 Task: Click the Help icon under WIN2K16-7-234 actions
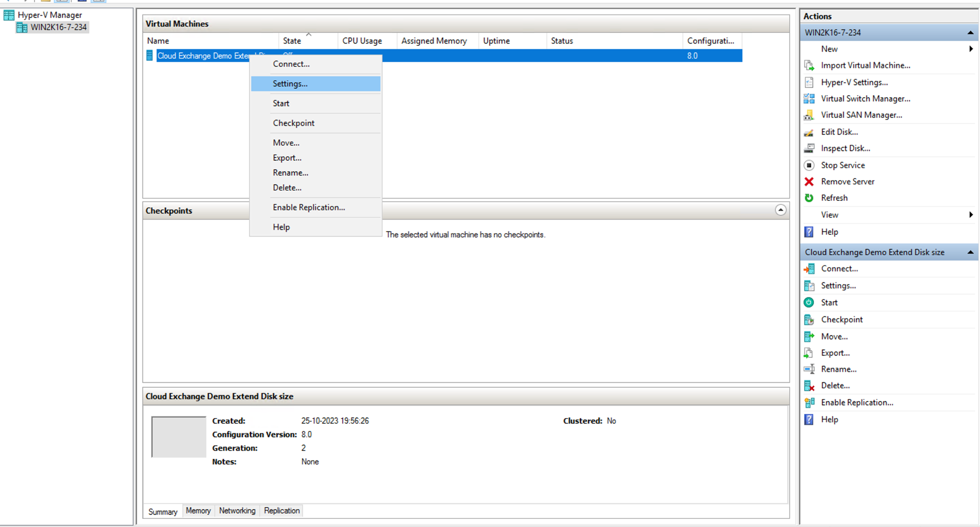coord(809,232)
